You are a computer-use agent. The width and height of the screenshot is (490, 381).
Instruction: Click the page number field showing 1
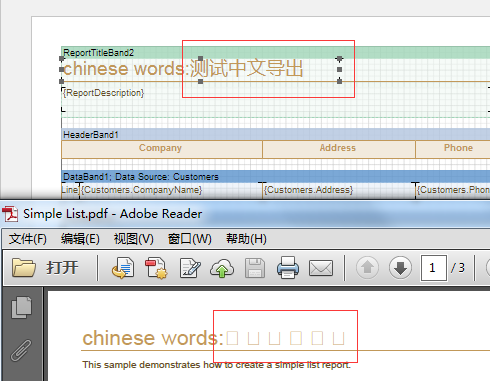(x=434, y=268)
